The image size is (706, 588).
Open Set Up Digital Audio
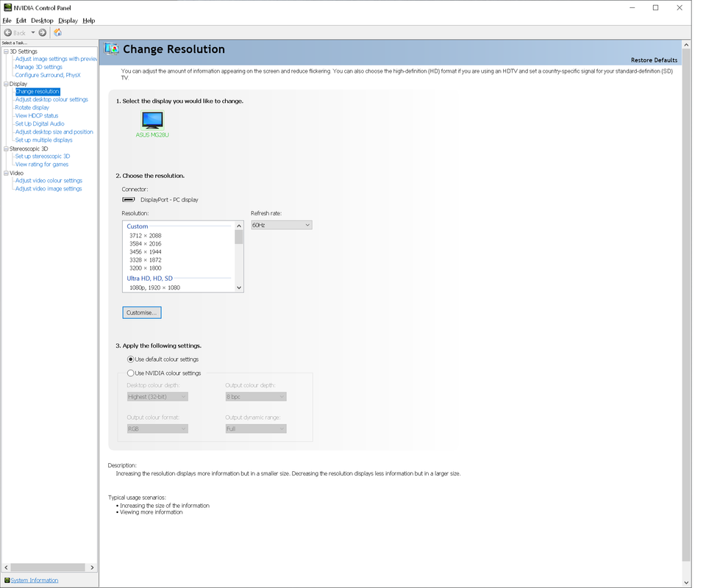[40, 123]
